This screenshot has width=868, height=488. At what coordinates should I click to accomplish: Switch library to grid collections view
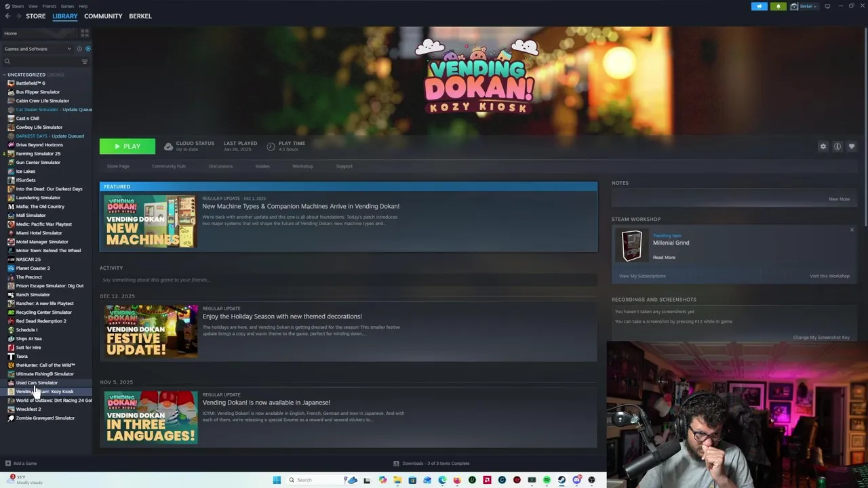[85, 33]
